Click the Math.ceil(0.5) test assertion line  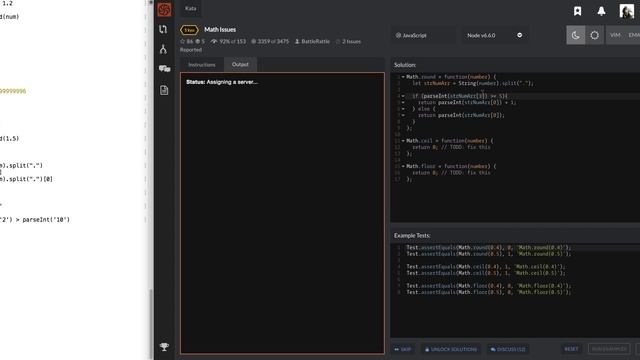[x=486, y=273]
